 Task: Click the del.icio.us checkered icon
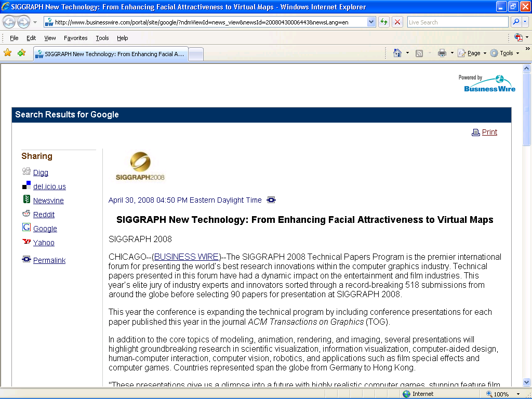click(26, 185)
